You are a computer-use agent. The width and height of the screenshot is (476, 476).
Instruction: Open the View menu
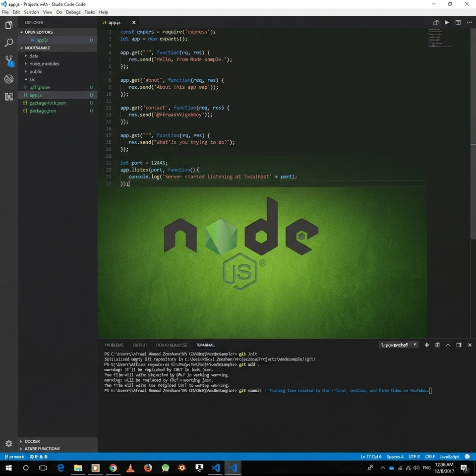click(48, 12)
